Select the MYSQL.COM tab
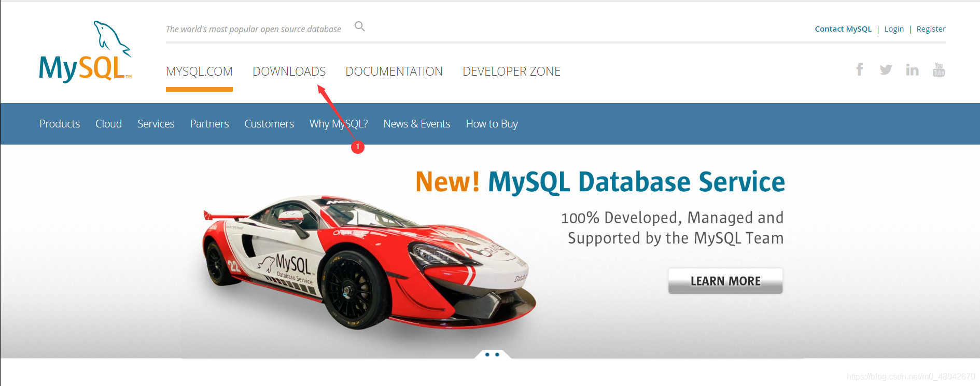980x386 pixels. [x=199, y=72]
